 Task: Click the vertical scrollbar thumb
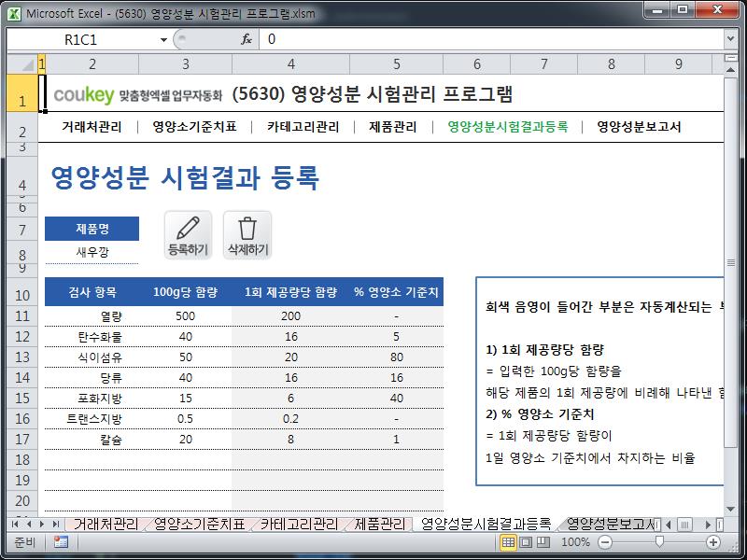pos(730,263)
